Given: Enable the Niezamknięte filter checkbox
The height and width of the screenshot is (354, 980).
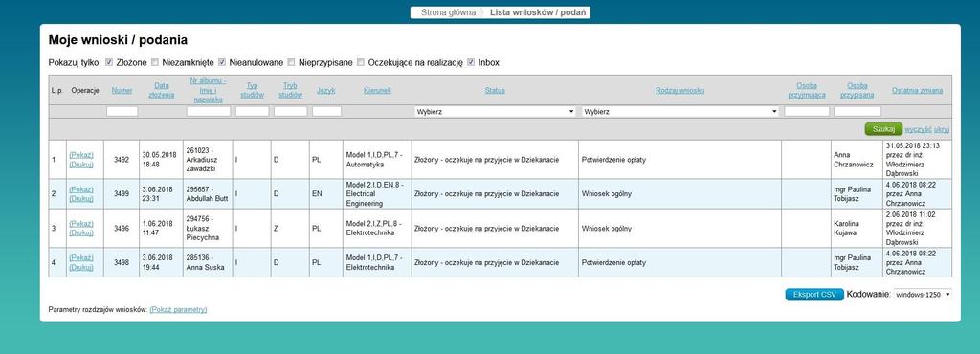Looking at the screenshot, I should click(x=155, y=62).
